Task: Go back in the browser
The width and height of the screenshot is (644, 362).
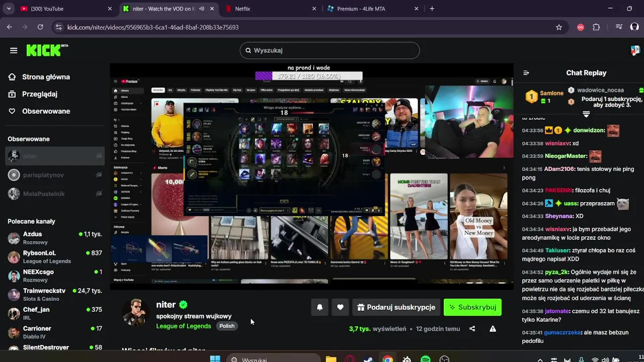Action: pyautogui.click(x=10, y=27)
